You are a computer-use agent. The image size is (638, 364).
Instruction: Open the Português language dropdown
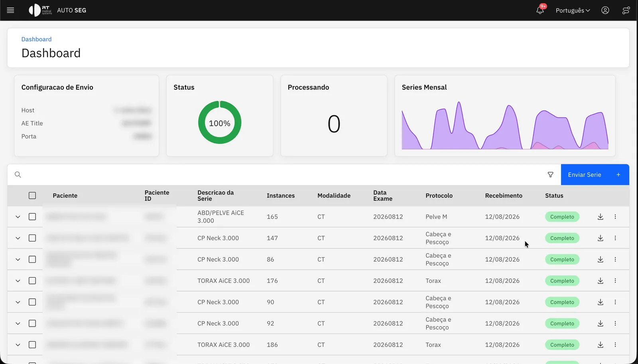[573, 10]
